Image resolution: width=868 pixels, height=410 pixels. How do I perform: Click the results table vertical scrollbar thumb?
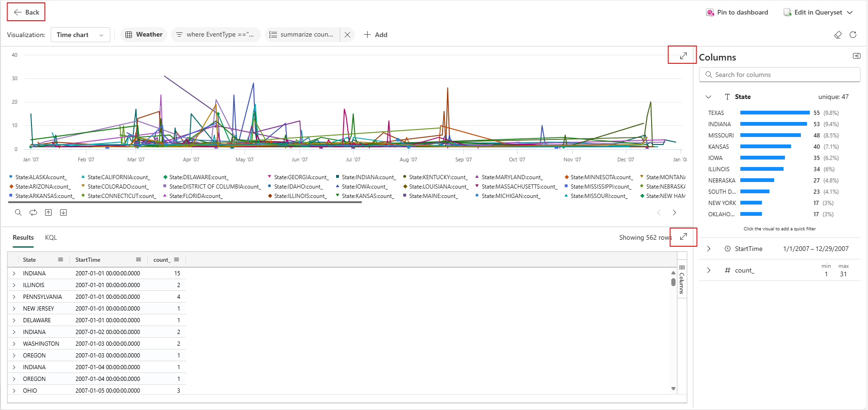pos(673,282)
